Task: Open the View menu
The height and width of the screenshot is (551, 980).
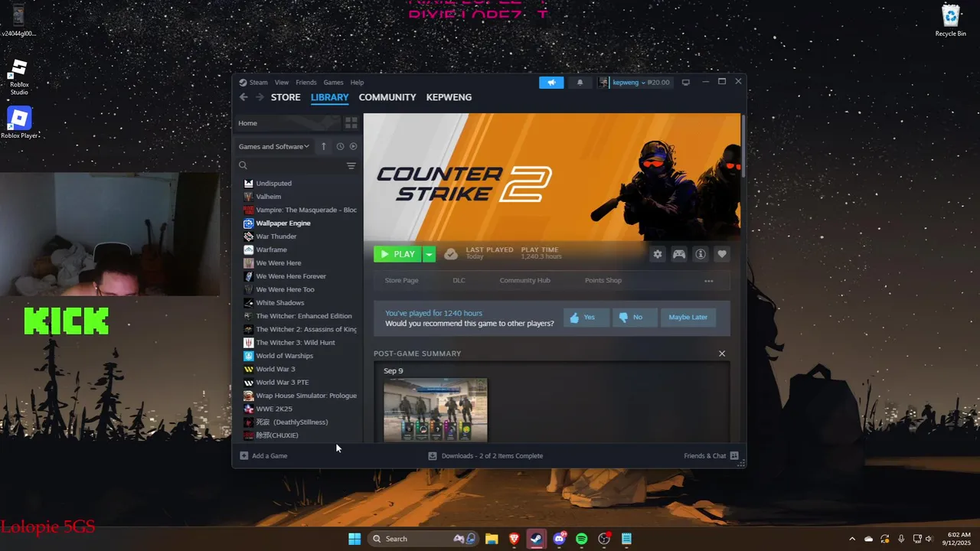Action: click(x=282, y=83)
